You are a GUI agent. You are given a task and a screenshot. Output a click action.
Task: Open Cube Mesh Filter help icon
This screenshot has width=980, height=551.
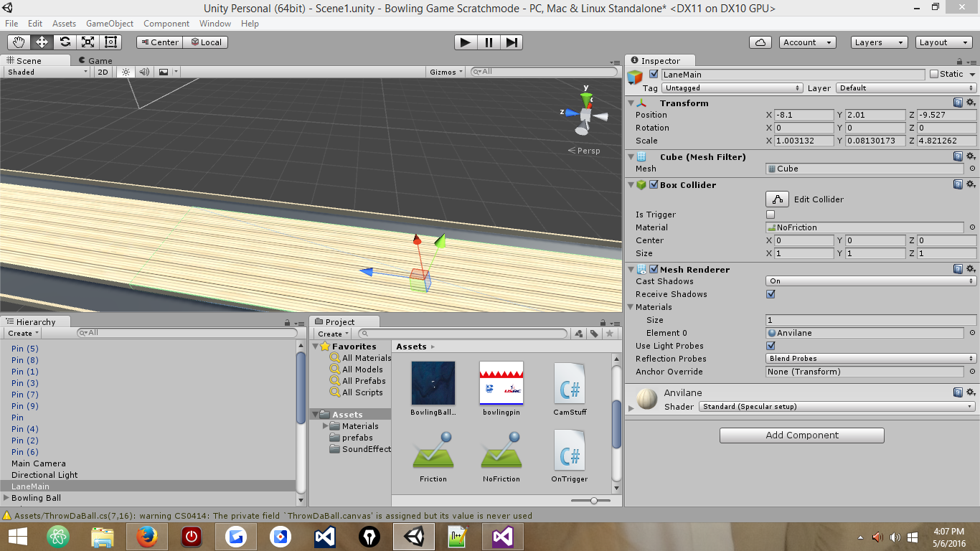958,156
